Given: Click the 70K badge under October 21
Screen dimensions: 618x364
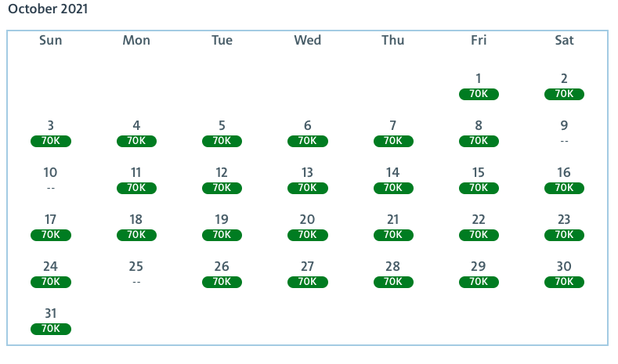Looking at the screenshot, I should click(x=393, y=235).
